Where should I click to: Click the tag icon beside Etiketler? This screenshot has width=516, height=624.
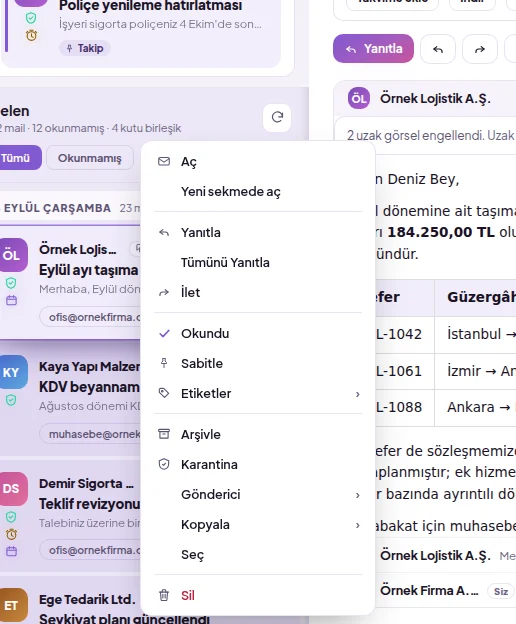[164, 393]
